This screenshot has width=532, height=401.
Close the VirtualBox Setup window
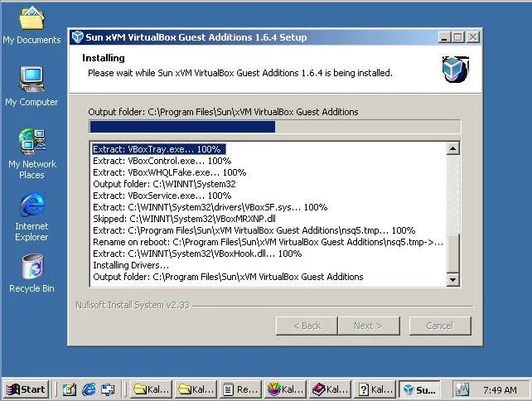coord(473,37)
